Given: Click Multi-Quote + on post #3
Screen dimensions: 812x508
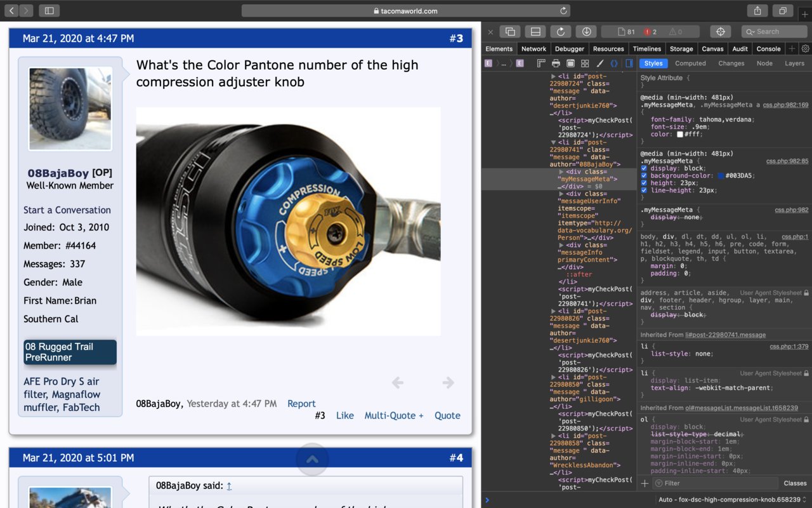Looking at the screenshot, I should tap(394, 416).
